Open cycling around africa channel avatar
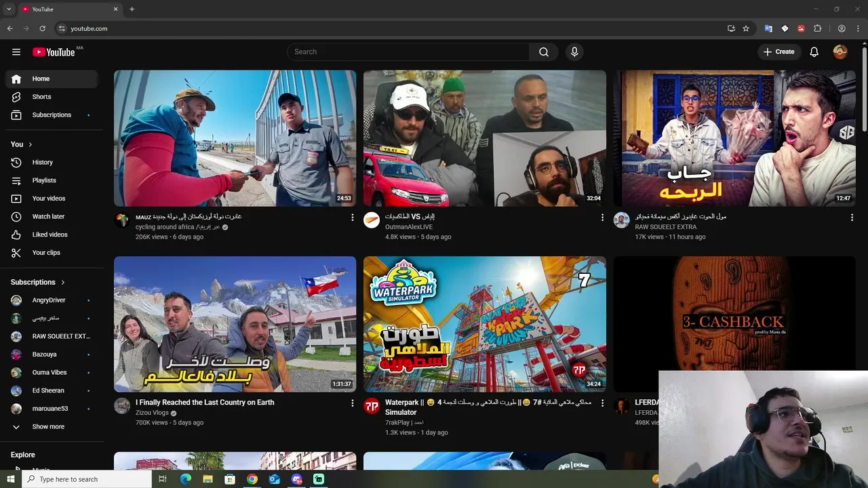868x488 pixels. pos(122,220)
